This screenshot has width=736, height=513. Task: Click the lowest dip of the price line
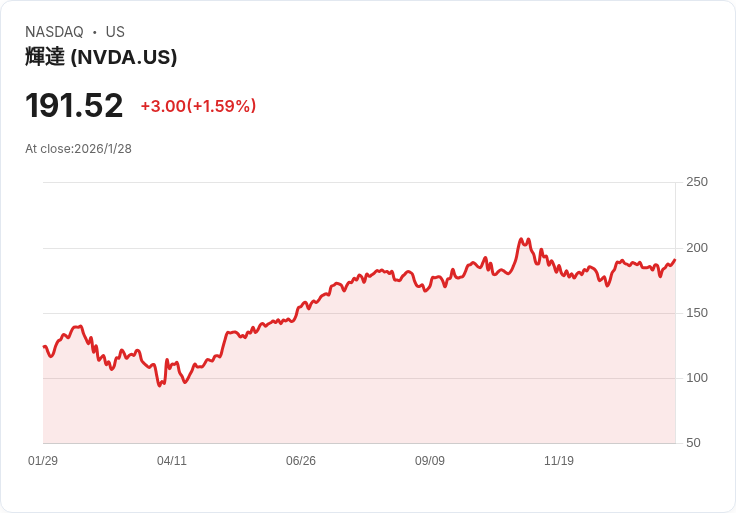[160, 385]
